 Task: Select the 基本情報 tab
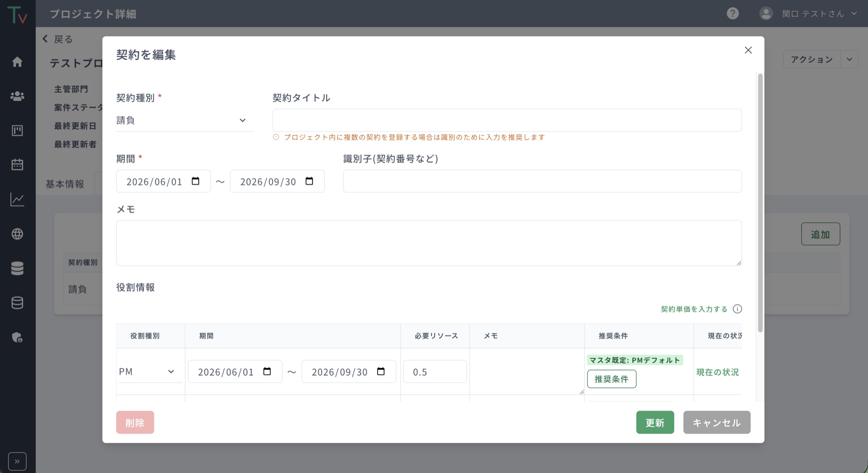click(x=65, y=184)
